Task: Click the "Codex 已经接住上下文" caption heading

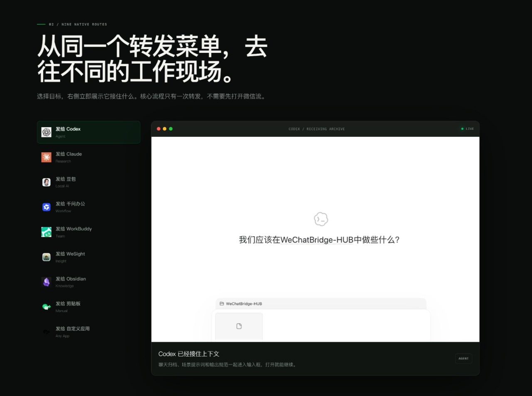Action: click(x=189, y=354)
